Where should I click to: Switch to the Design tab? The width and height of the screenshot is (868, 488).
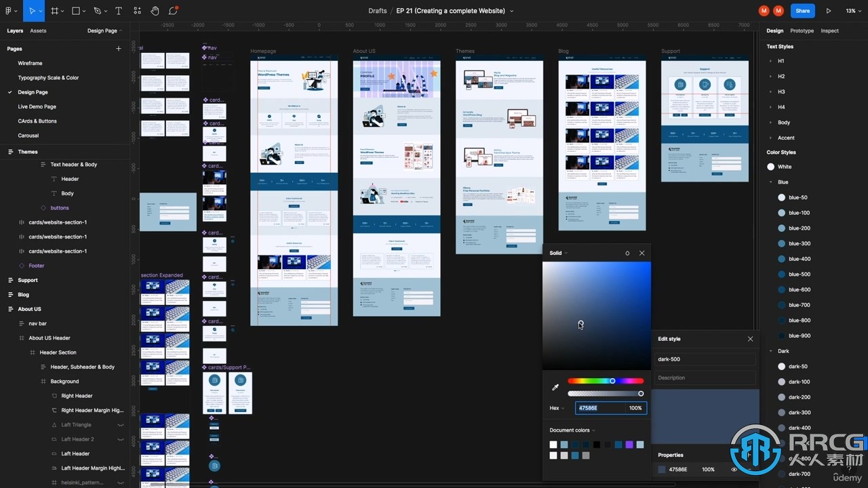[x=775, y=30]
